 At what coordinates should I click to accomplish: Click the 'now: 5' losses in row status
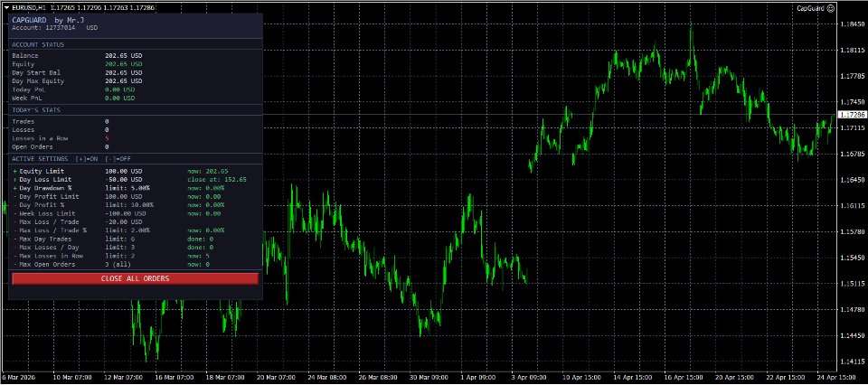[199, 256]
